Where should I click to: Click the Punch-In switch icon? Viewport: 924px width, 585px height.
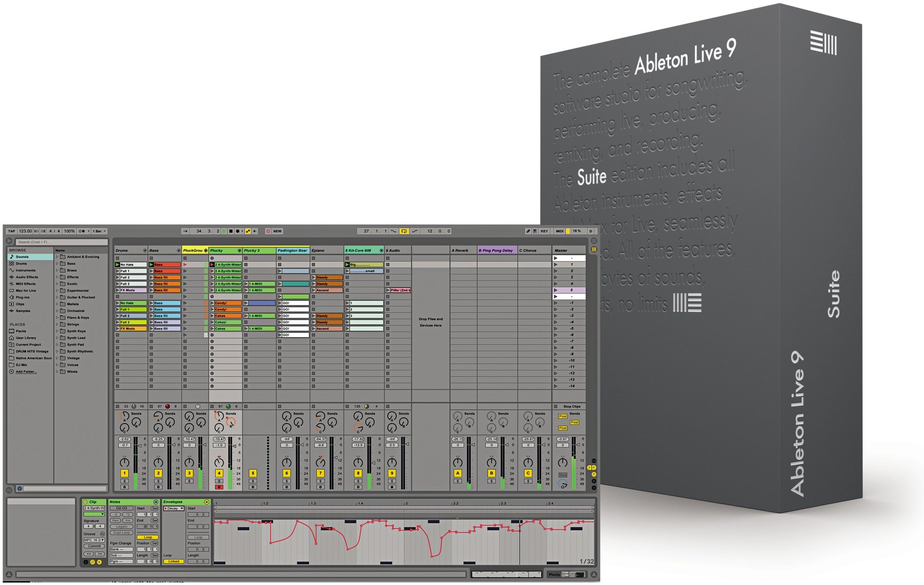click(x=394, y=231)
